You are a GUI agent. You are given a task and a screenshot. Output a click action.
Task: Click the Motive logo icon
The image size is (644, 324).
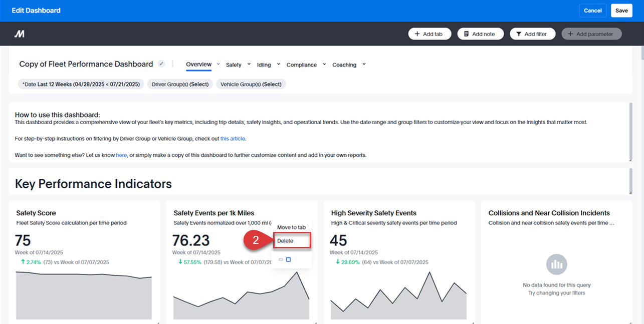tap(19, 34)
